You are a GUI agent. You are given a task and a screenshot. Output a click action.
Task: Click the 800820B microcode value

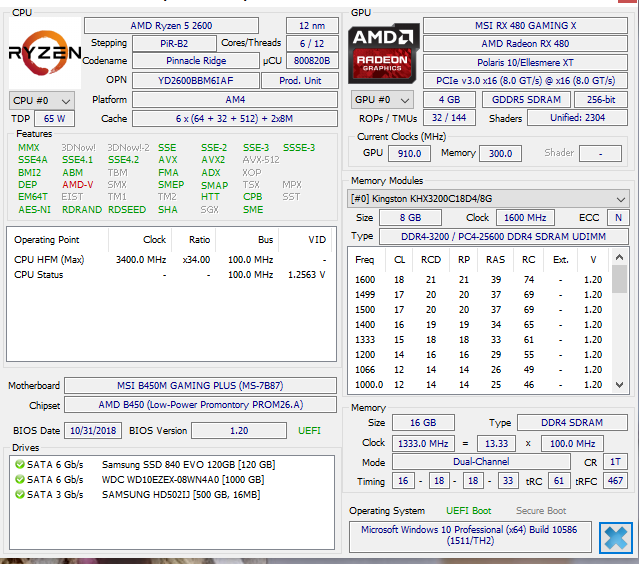312,61
